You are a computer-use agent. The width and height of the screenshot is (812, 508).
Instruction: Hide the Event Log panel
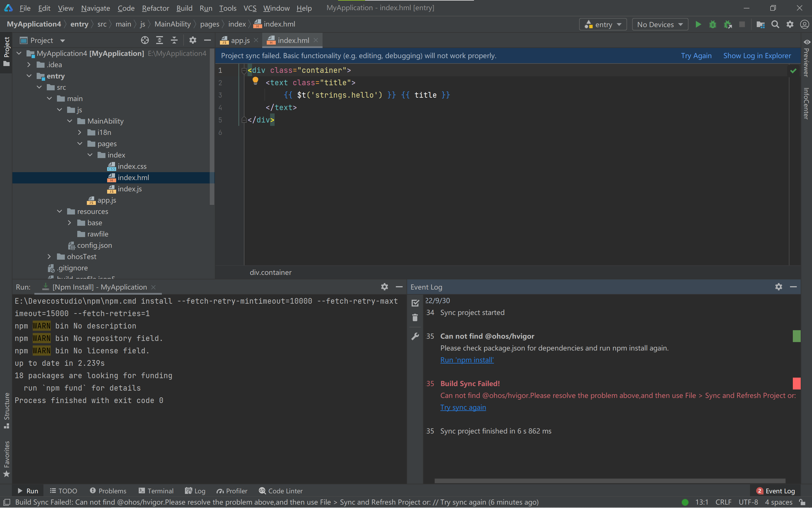[x=793, y=286]
